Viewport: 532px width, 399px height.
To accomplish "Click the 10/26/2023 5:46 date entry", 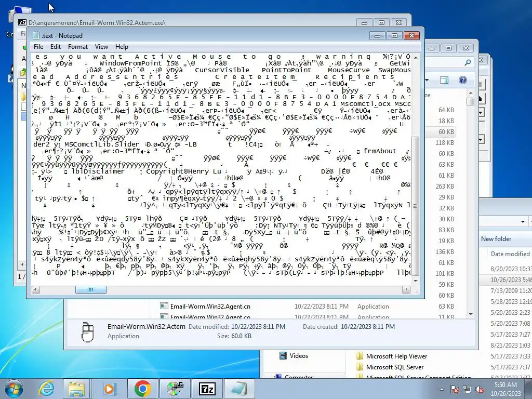I will click(511, 280).
